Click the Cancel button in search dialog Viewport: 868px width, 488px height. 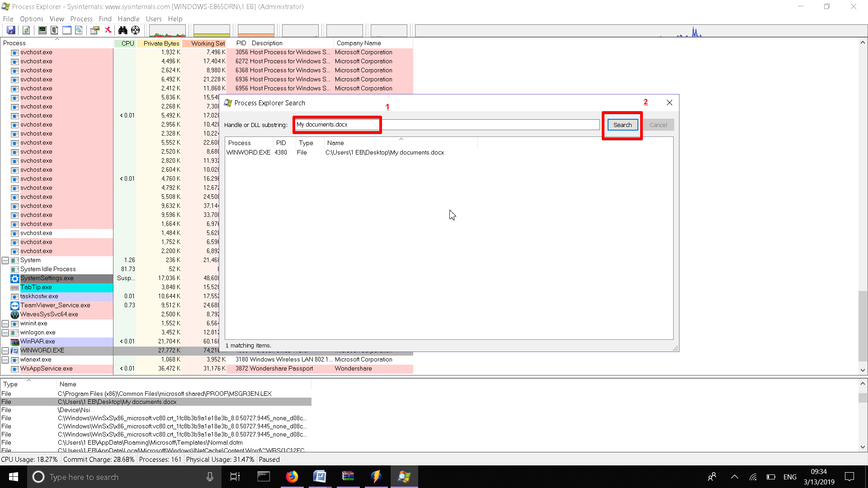point(658,125)
